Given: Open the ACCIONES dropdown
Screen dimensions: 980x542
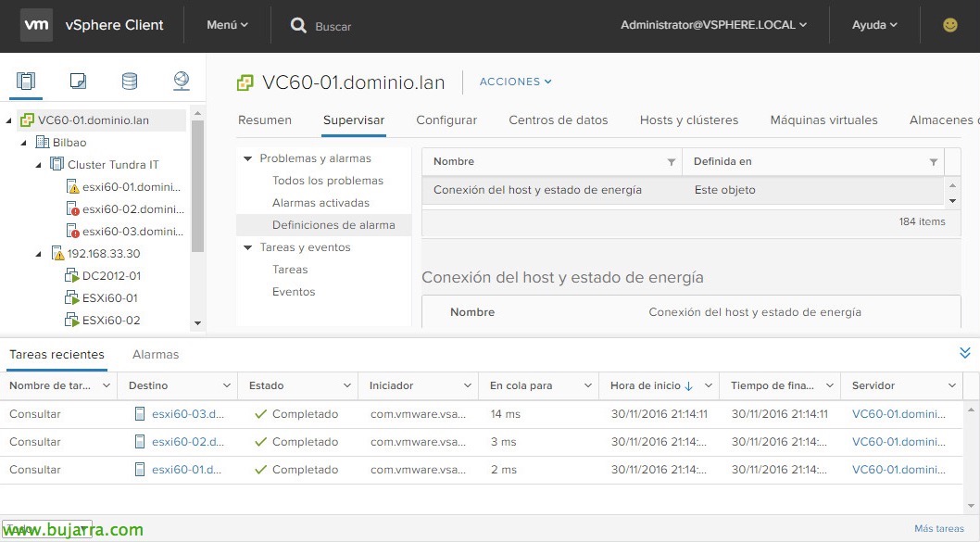Looking at the screenshot, I should tap(515, 82).
